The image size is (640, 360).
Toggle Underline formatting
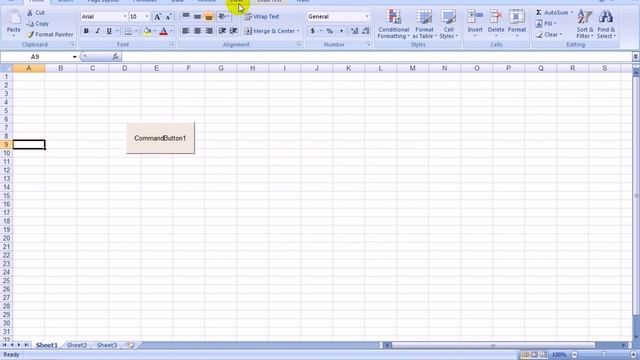109,31
